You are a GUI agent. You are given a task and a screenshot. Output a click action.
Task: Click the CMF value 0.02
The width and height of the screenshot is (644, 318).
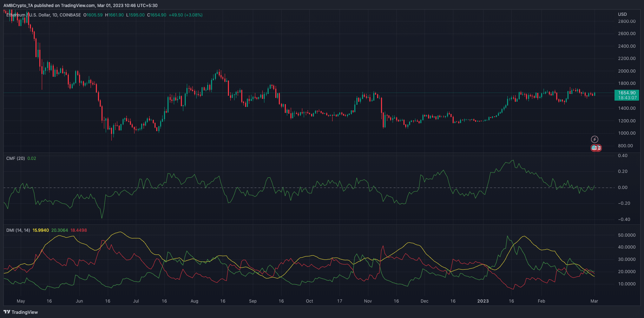pyautogui.click(x=32, y=158)
